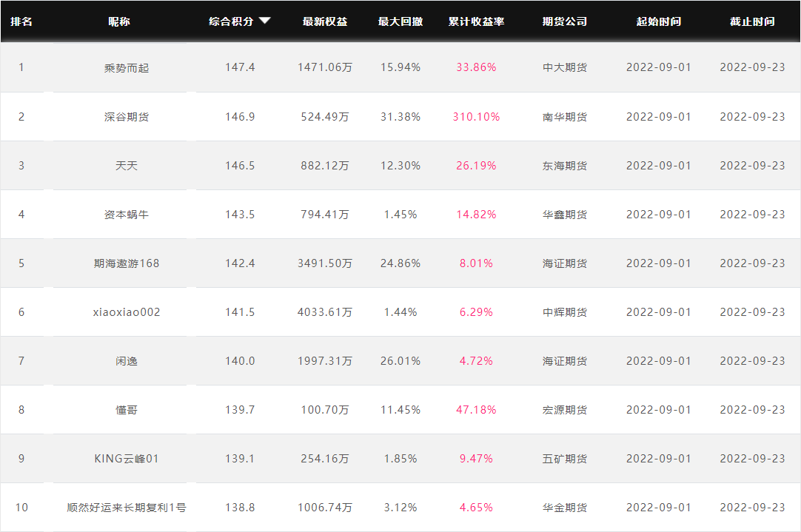801x532 pixels.
Task: Click score value 146.5
Action: [x=240, y=166]
